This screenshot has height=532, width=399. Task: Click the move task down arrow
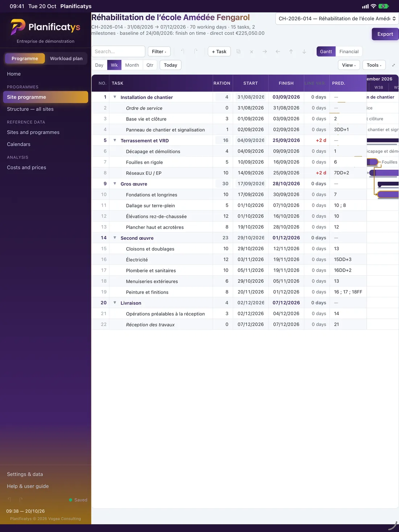304,51
